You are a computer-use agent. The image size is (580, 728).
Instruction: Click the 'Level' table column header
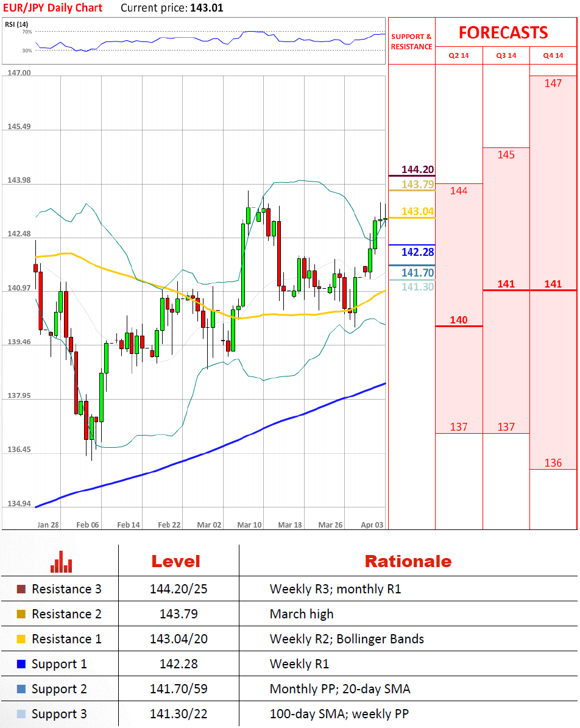click(x=176, y=561)
